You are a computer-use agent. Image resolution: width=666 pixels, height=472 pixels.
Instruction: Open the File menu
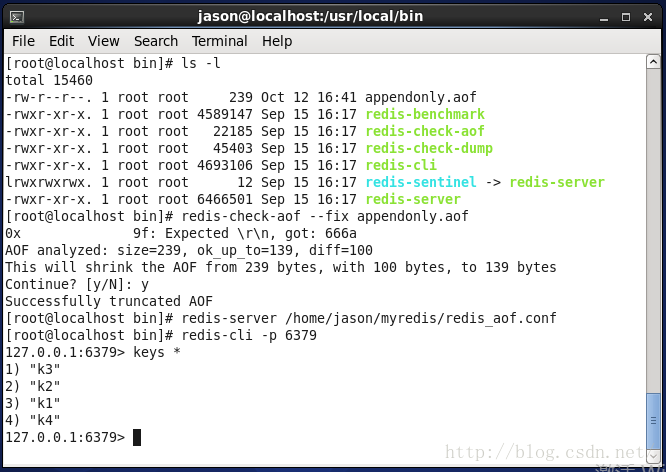pyautogui.click(x=23, y=41)
